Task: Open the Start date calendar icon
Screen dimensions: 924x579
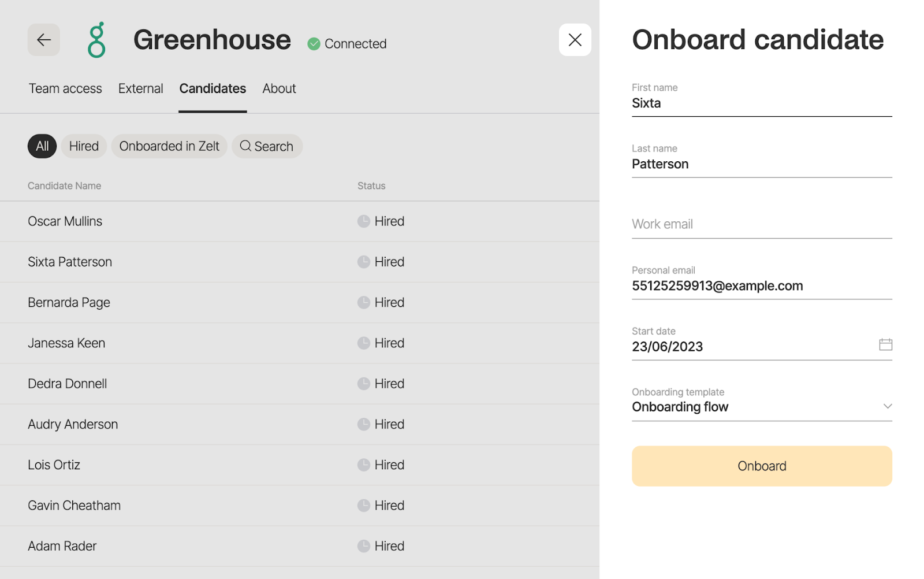Action: tap(885, 345)
